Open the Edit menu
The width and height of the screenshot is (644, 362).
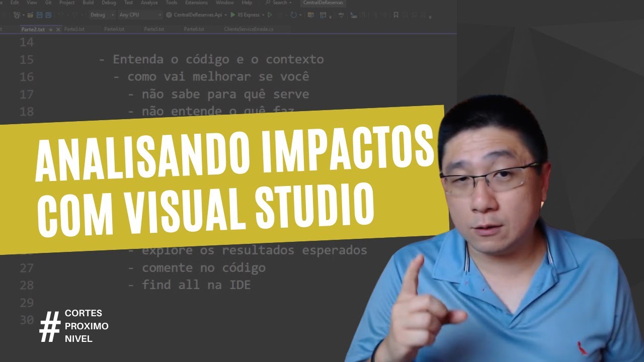pos(15,3)
